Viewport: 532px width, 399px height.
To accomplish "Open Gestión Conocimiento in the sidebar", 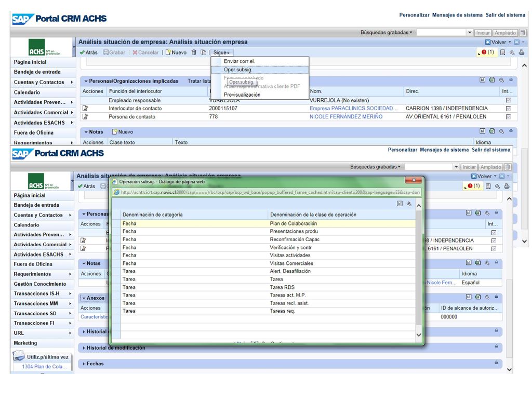I will (x=40, y=284).
